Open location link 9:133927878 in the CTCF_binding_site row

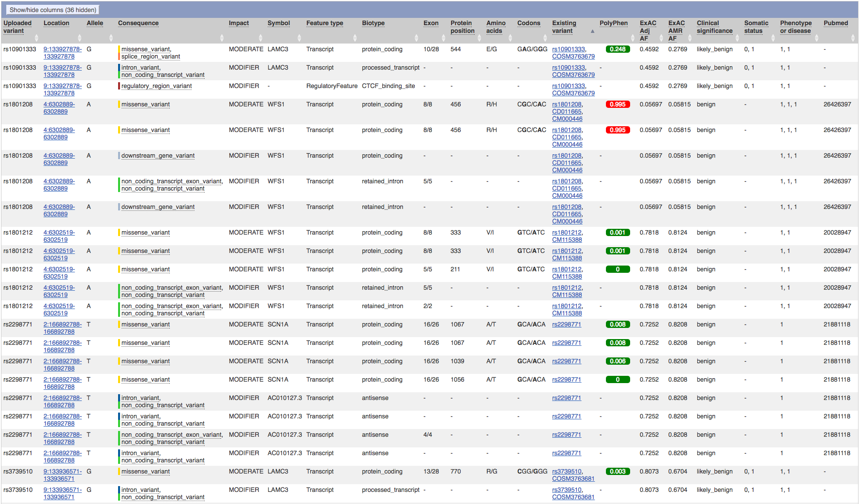(x=62, y=89)
